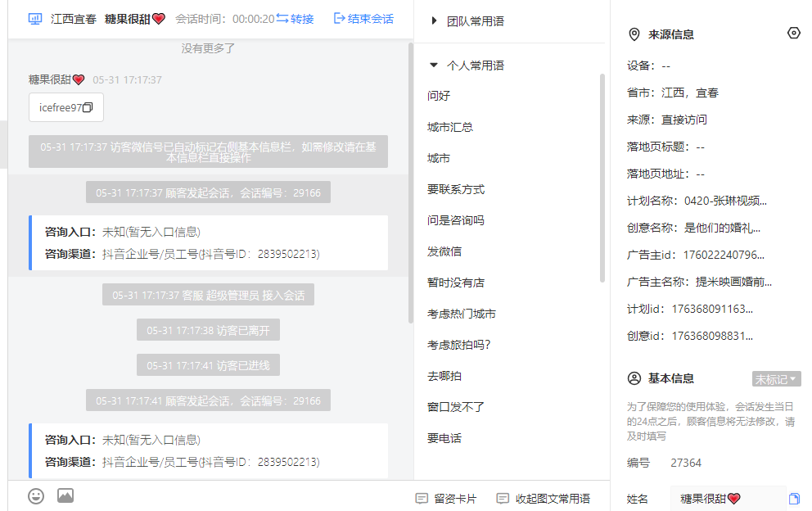
Task: Select the 要电话 quick phrase
Action: pos(444,438)
